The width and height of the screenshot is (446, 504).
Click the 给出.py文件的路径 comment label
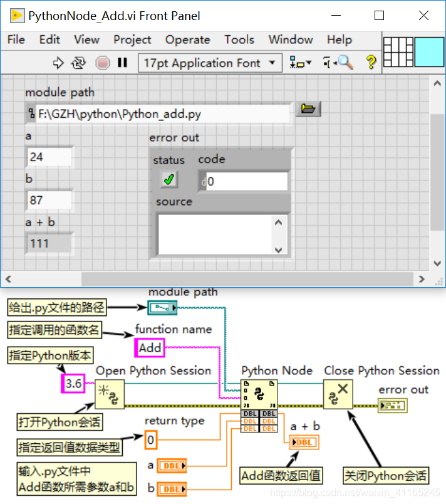coord(57,308)
